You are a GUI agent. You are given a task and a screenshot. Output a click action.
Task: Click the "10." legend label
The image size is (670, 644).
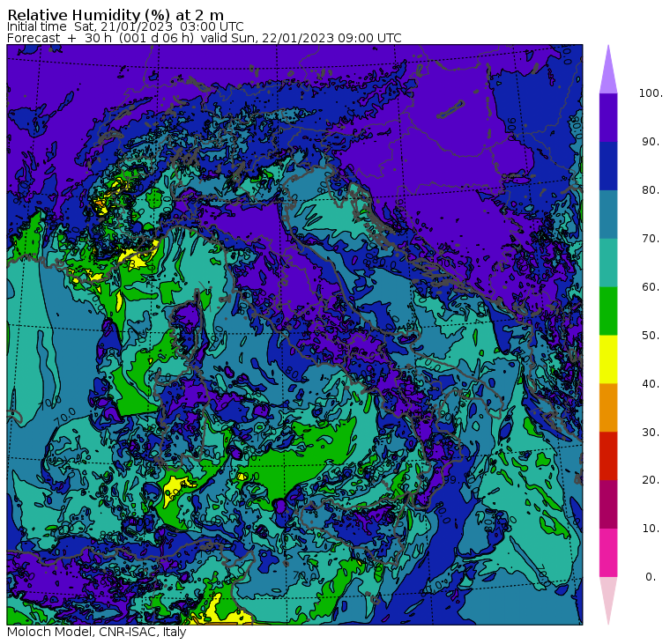click(x=651, y=529)
